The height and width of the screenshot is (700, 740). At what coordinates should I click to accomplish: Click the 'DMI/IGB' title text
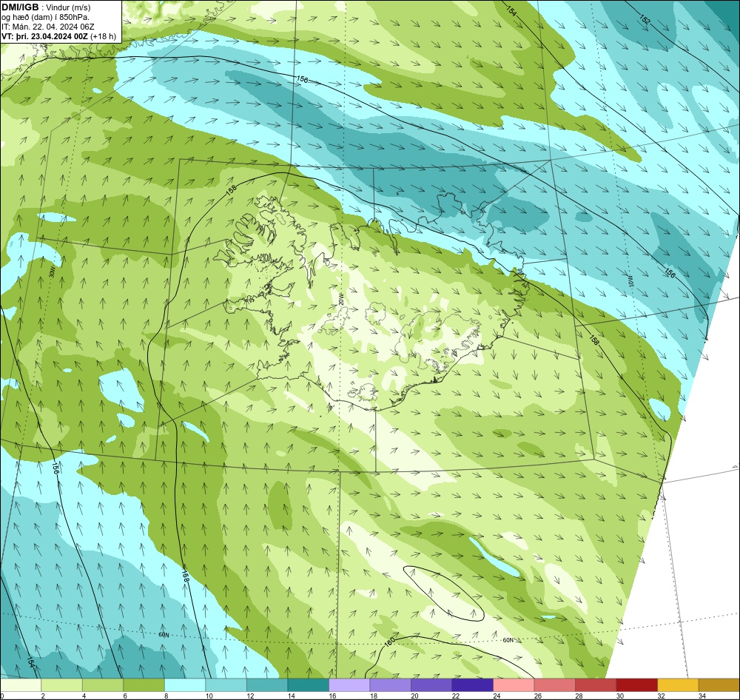(20, 7)
